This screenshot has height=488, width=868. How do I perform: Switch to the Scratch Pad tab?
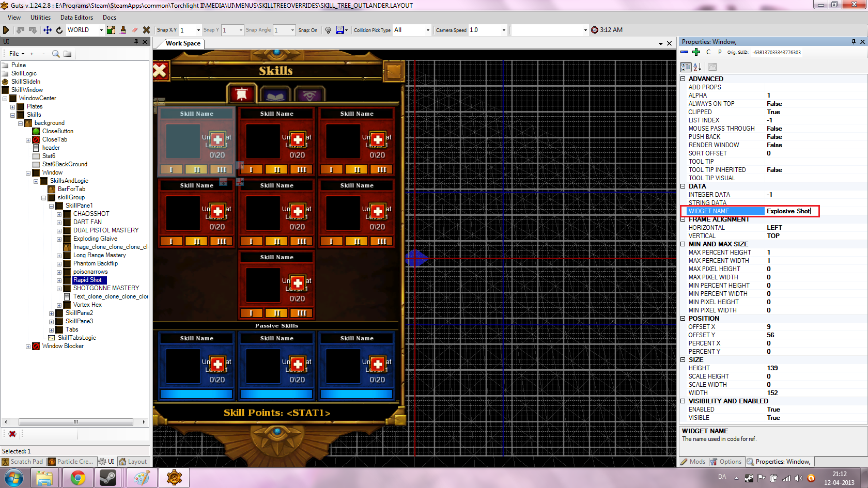point(23,462)
